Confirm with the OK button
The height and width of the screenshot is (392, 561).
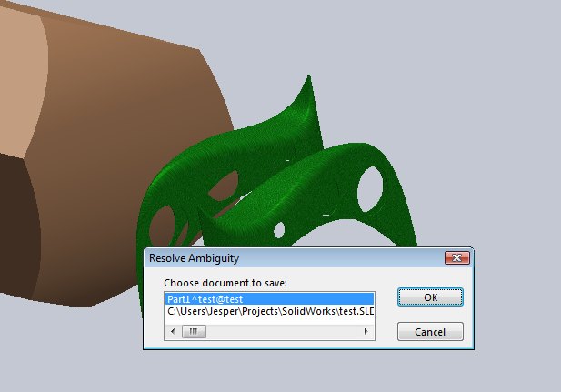[430, 297]
